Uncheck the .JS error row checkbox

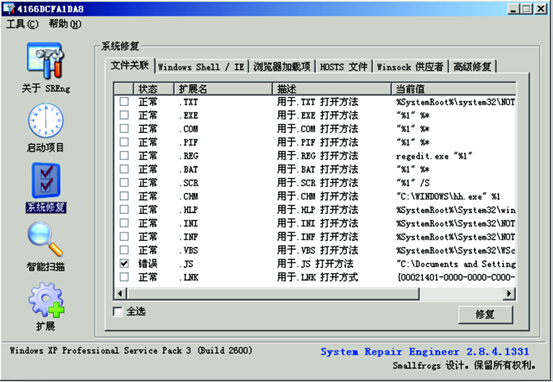124,263
